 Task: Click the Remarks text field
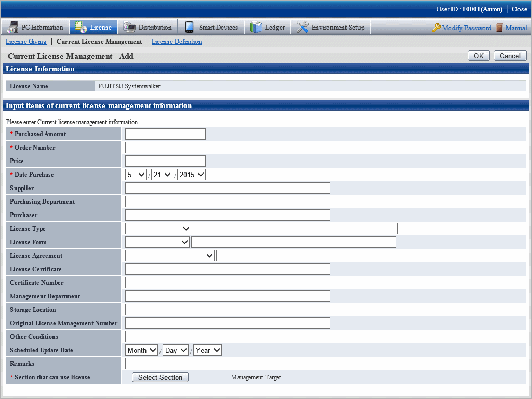[228, 364]
